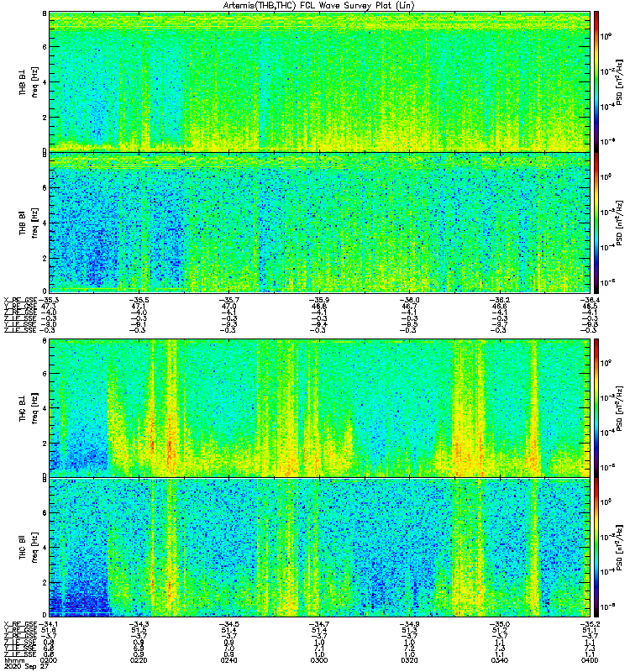Viewport: 630px width, 672px height.
Task: Click the X_RE_GSE value "-34.3"
Action: click(x=139, y=624)
